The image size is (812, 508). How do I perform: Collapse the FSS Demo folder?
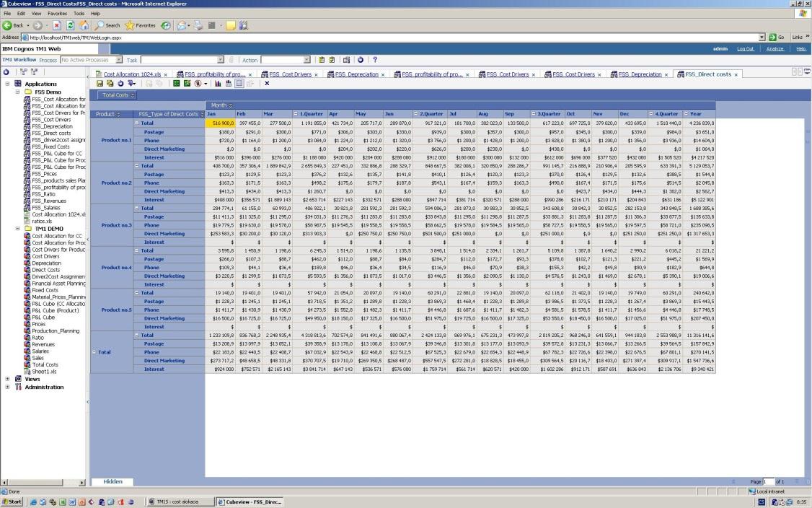(x=17, y=92)
